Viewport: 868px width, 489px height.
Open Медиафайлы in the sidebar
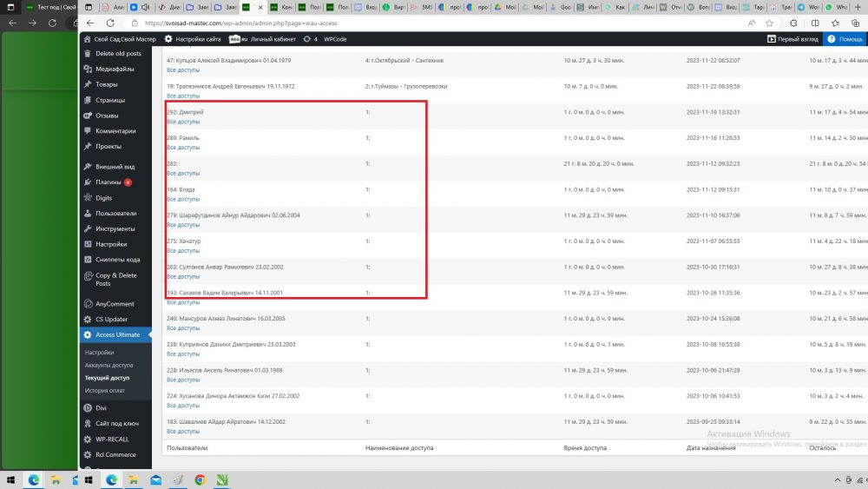pyautogui.click(x=115, y=69)
